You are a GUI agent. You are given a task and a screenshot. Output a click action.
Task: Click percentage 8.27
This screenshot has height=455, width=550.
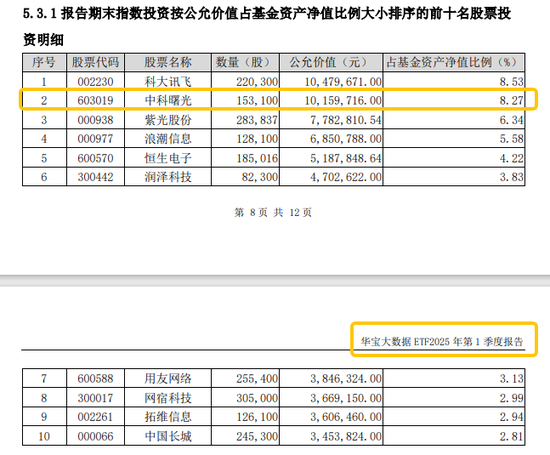(511, 101)
